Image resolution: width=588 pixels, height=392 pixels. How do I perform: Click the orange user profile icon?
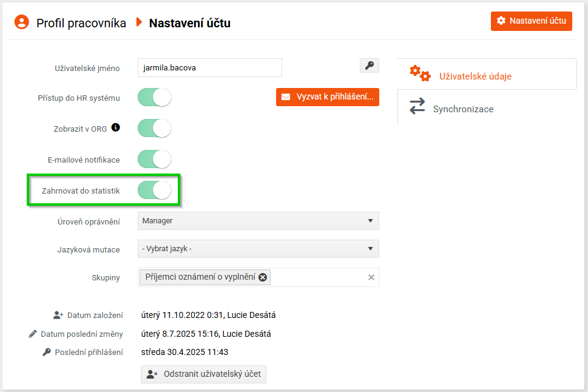[22, 22]
